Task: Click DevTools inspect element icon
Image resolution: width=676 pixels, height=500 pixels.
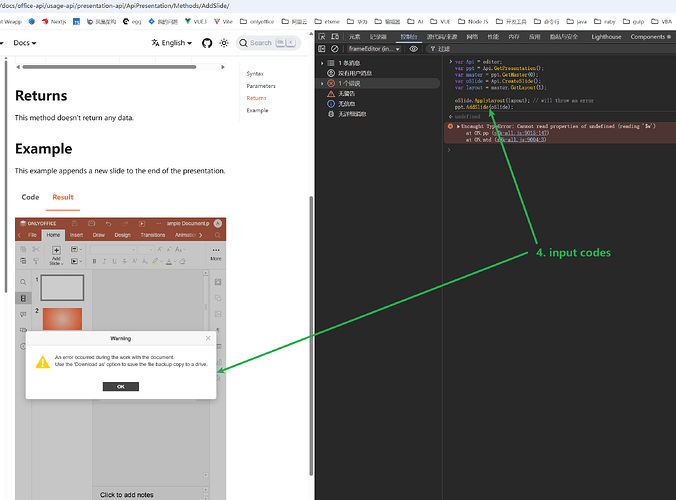Action: pyautogui.click(x=322, y=37)
